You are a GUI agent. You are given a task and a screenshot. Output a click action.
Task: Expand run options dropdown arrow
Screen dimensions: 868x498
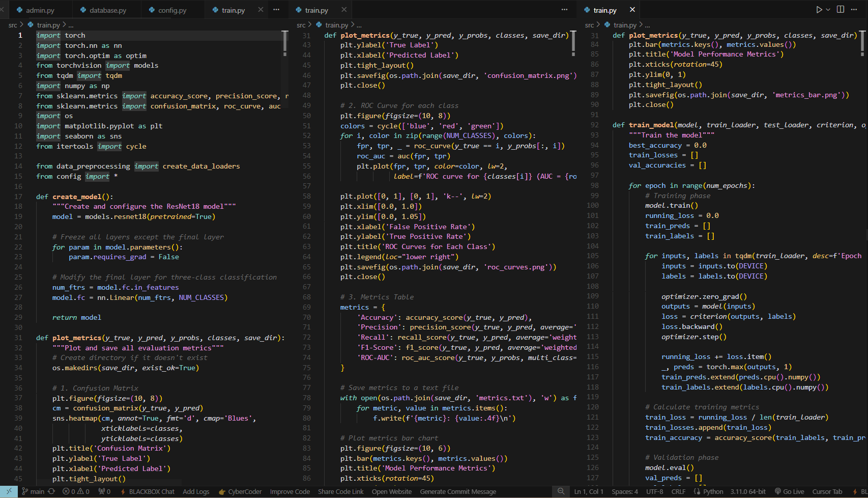pyautogui.click(x=828, y=10)
